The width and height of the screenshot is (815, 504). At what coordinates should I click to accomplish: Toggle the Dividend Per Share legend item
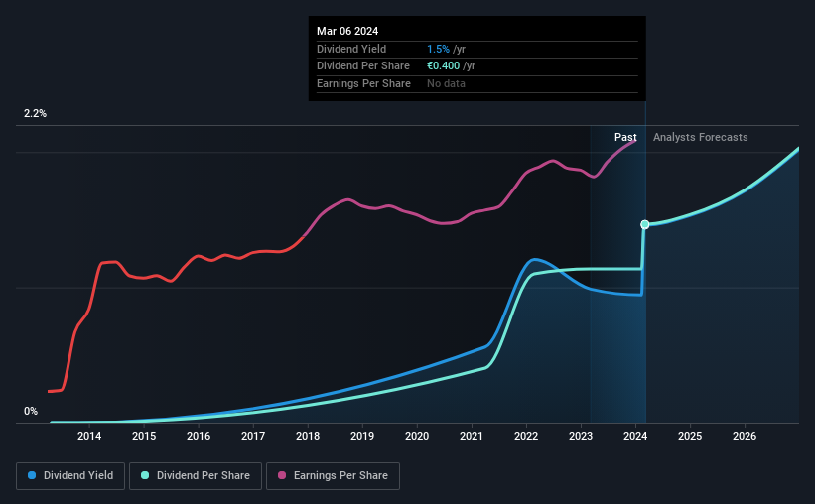196,476
